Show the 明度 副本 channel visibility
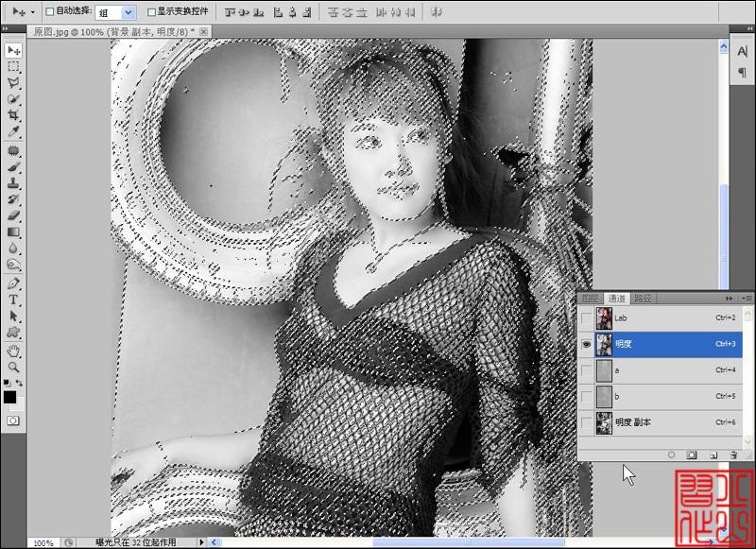Viewport: 756px width, 549px height. click(586, 422)
